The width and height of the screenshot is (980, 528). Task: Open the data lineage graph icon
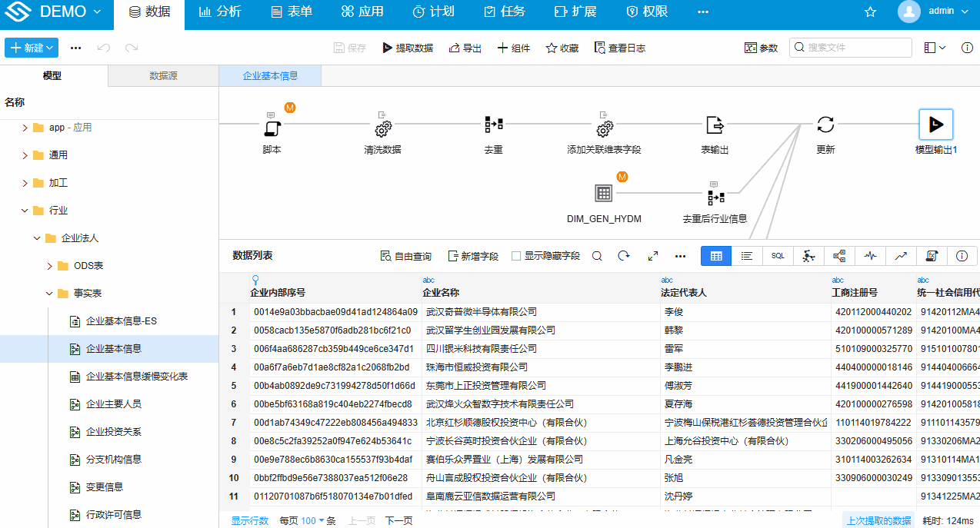point(838,255)
